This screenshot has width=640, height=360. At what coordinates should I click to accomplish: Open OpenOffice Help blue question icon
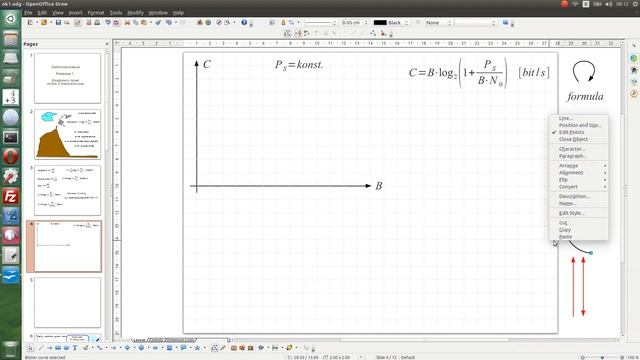tap(244, 22)
